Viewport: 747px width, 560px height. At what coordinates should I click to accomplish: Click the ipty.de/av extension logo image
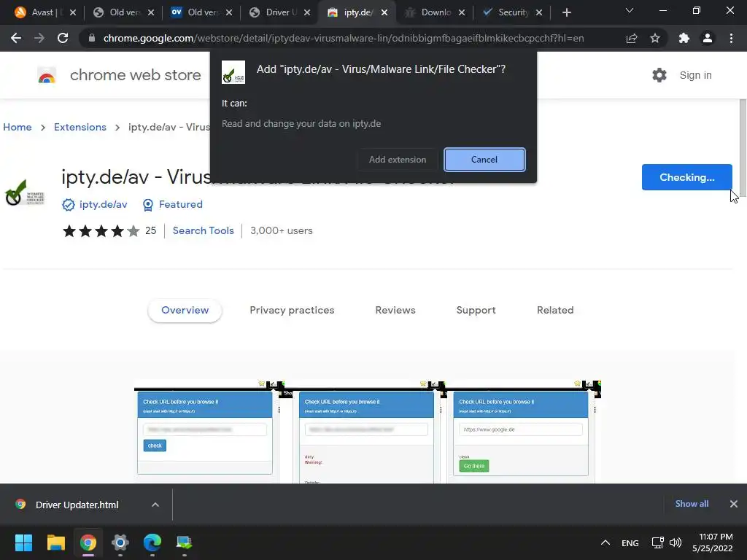[25, 192]
